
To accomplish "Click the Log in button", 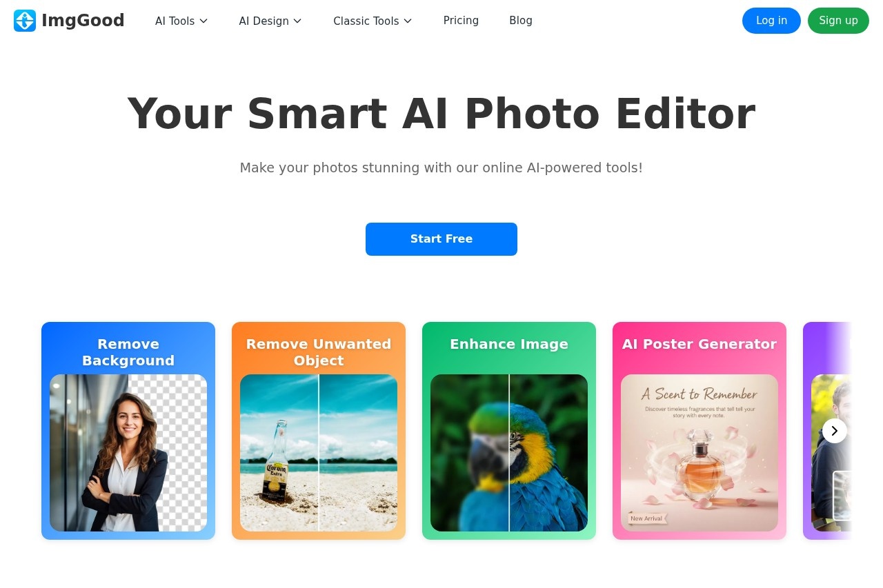I will 771,21.
